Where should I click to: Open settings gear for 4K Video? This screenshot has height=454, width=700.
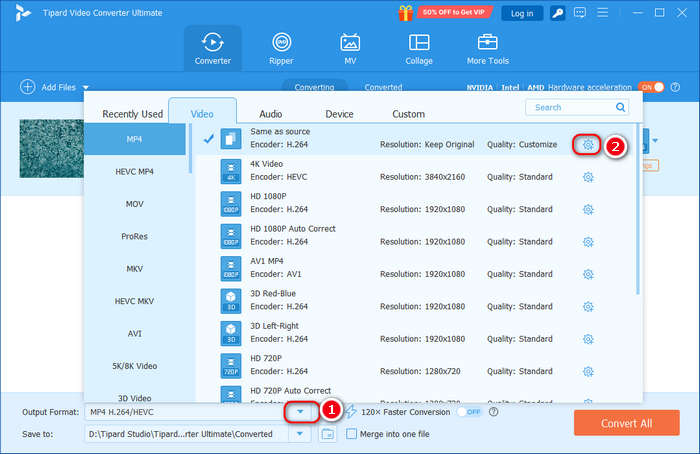tap(588, 177)
